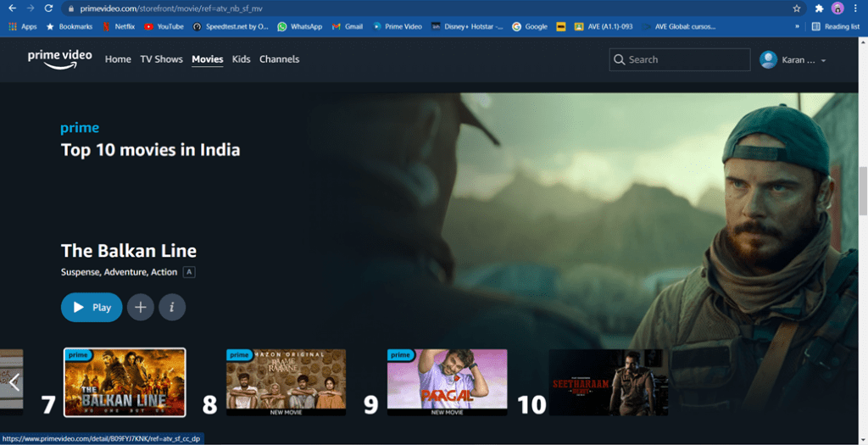
Task: Show more bookmarks with chevron
Action: [x=798, y=26]
